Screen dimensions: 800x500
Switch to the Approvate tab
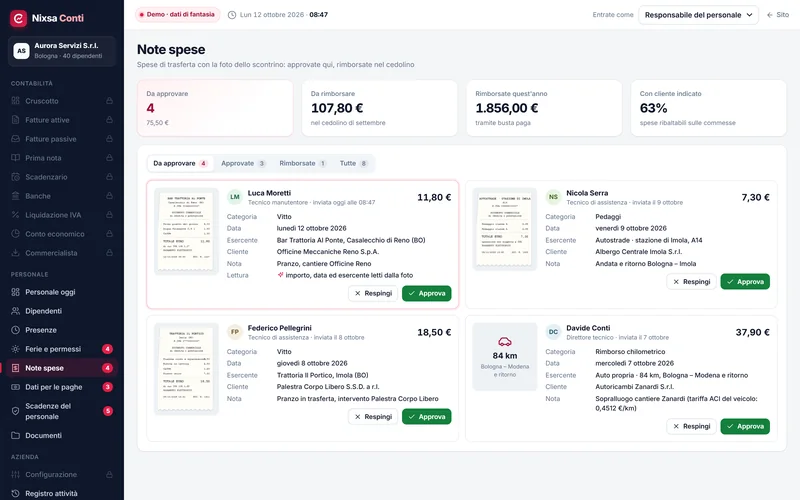243,163
